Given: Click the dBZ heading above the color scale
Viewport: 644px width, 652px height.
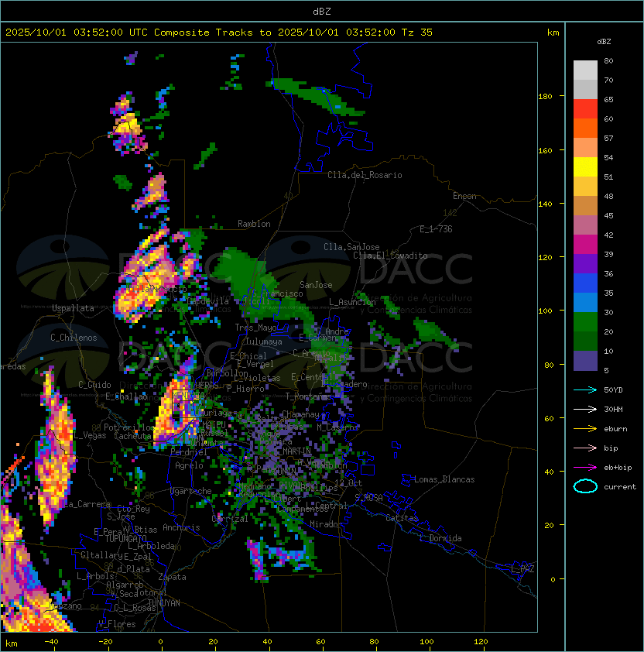Looking at the screenshot, I should click(x=604, y=42).
